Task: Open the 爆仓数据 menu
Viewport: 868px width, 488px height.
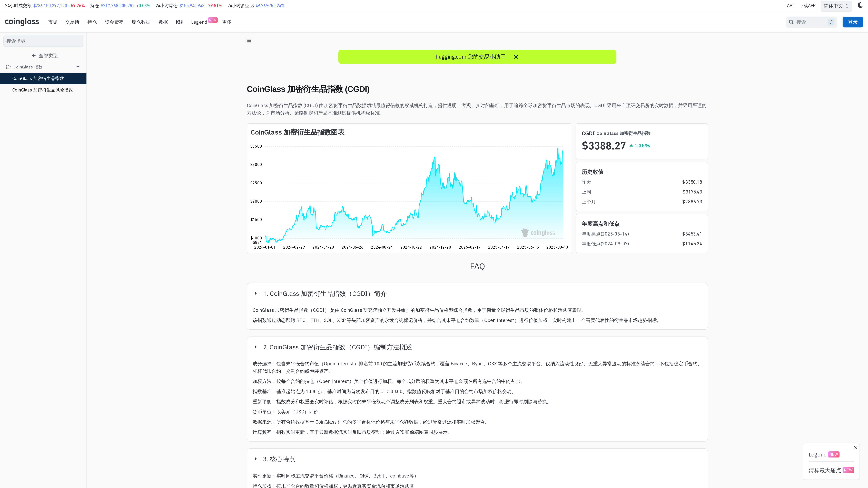Action: (x=141, y=22)
